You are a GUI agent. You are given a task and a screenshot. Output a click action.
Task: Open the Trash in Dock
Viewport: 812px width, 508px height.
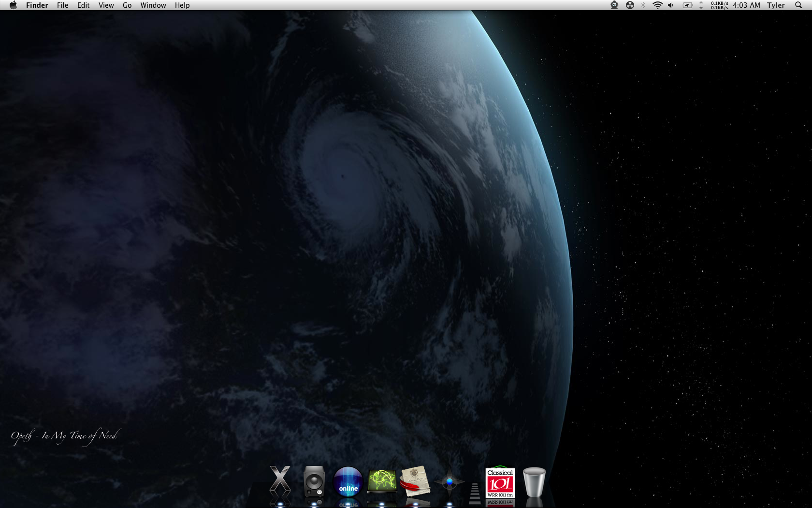click(534, 482)
